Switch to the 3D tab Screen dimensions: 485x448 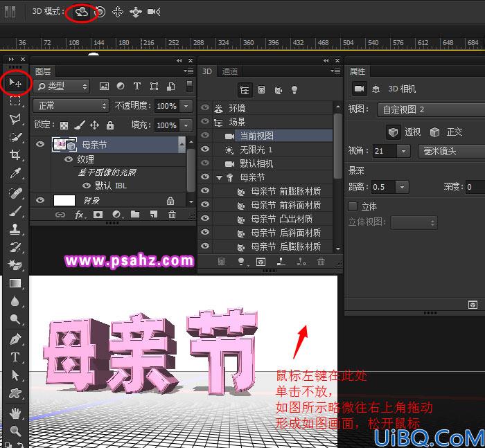coord(207,71)
